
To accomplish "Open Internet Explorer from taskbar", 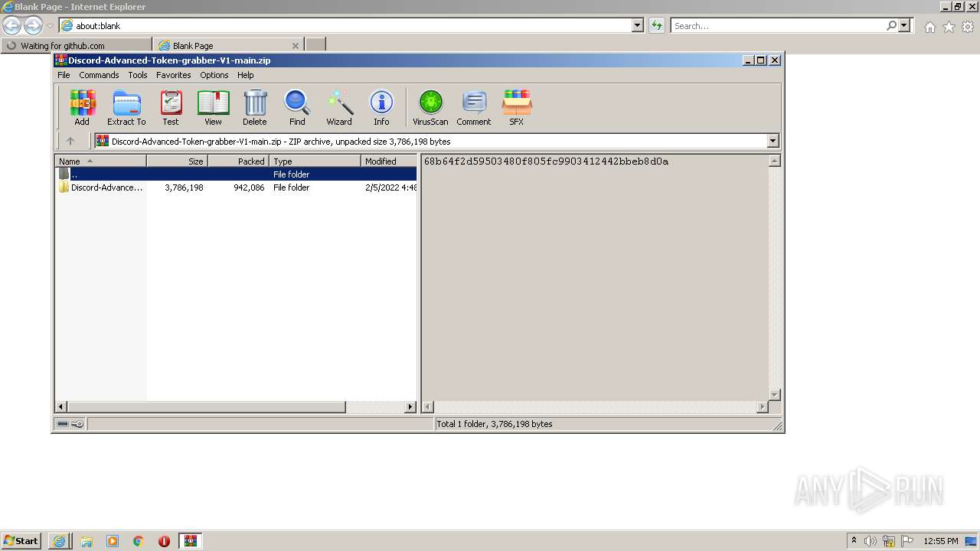I will 59,541.
